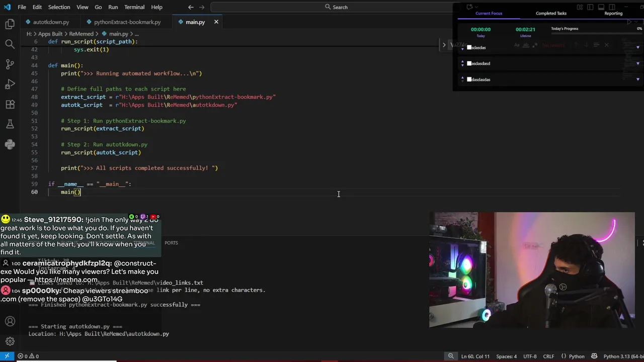
Task: Click the 'def main():' code line
Action: (x=65, y=65)
